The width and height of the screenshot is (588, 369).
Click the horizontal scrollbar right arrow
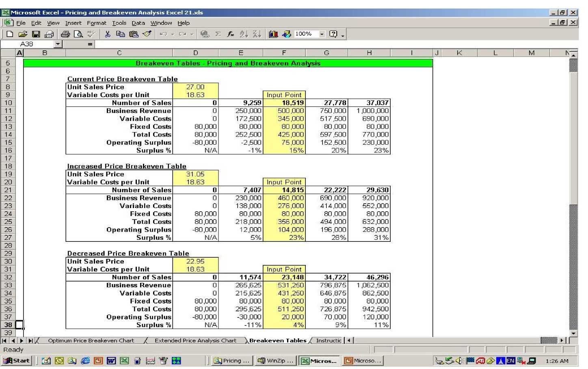click(562, 341)
